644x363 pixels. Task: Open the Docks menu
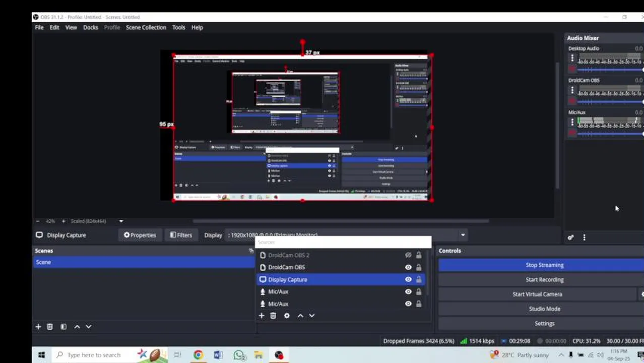pos(91,27)
